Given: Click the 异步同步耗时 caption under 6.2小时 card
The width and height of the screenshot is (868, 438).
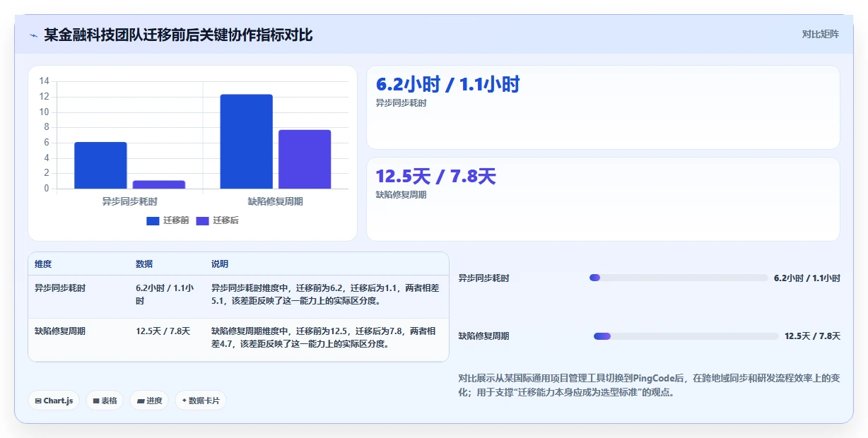Looking at the screenshot, I should [x=401, y=103].
